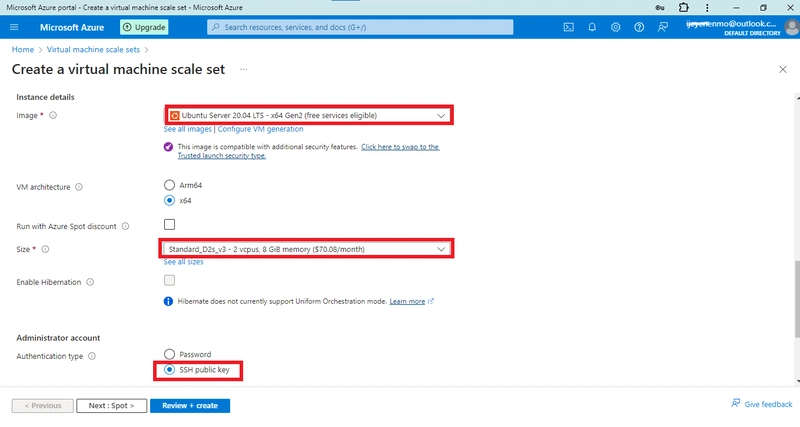This screenshot has width=800, height=427.
Task: Open the Size dropdown
Action: (x=306, y=249)
